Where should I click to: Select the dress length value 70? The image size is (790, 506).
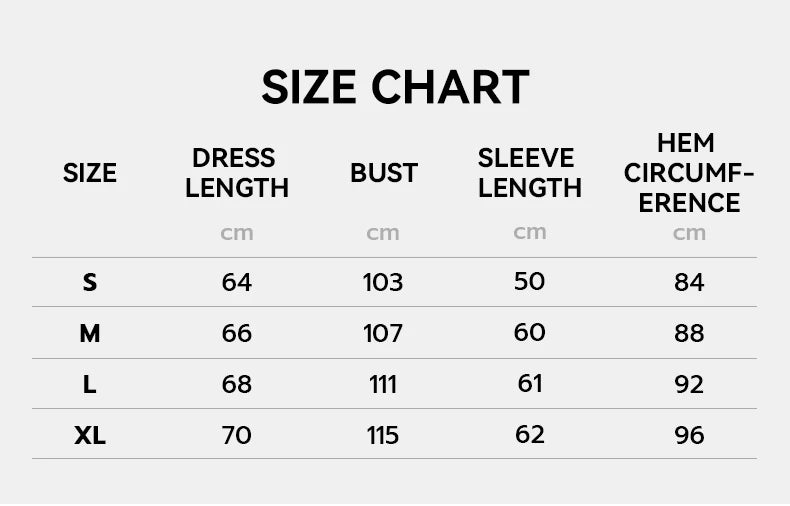click(237, 435)
